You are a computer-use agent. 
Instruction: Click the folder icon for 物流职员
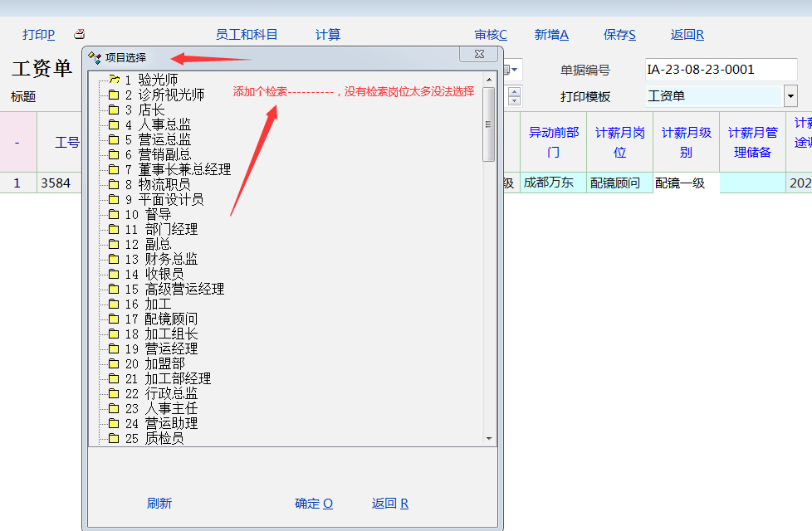point(114,184)
